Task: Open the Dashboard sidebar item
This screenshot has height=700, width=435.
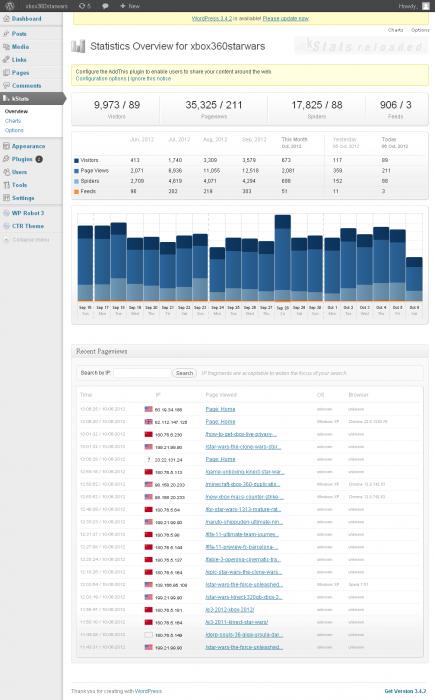Action: 26,19
